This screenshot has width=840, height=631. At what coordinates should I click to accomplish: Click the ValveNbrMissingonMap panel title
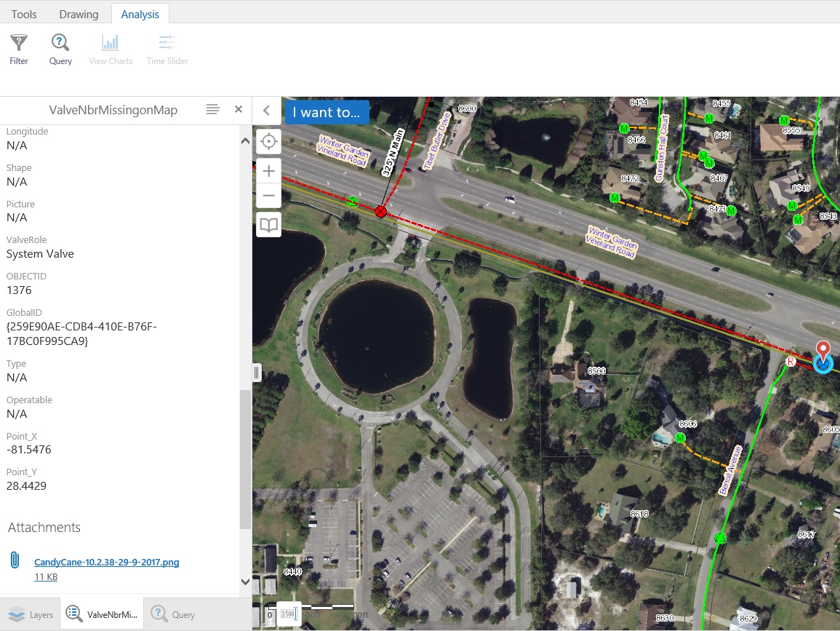point(113,110)
